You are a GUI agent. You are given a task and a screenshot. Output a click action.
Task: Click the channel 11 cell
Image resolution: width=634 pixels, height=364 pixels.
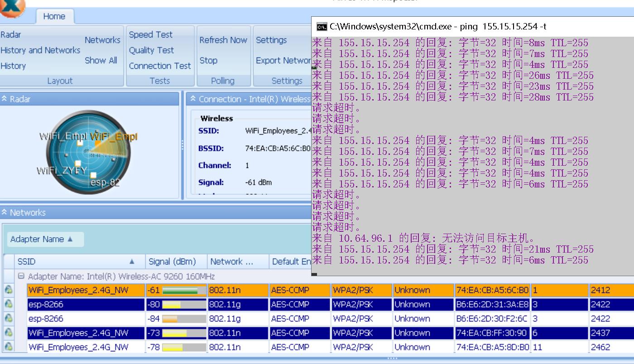pos(560,347)
